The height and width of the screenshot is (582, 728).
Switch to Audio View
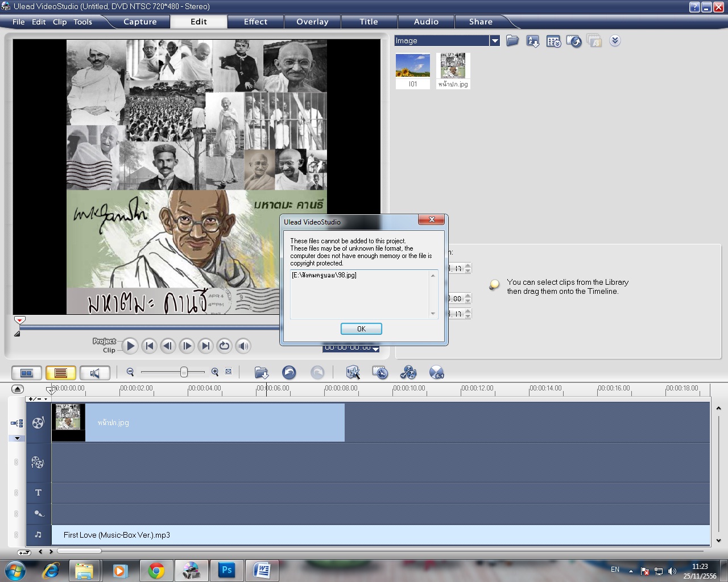(x=95, y=373)
